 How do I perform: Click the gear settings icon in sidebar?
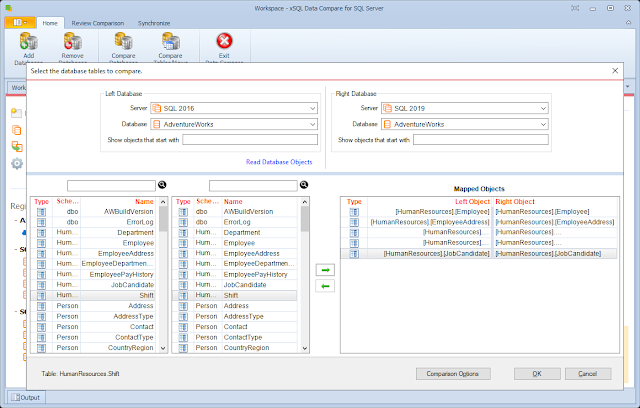point(17,164)
